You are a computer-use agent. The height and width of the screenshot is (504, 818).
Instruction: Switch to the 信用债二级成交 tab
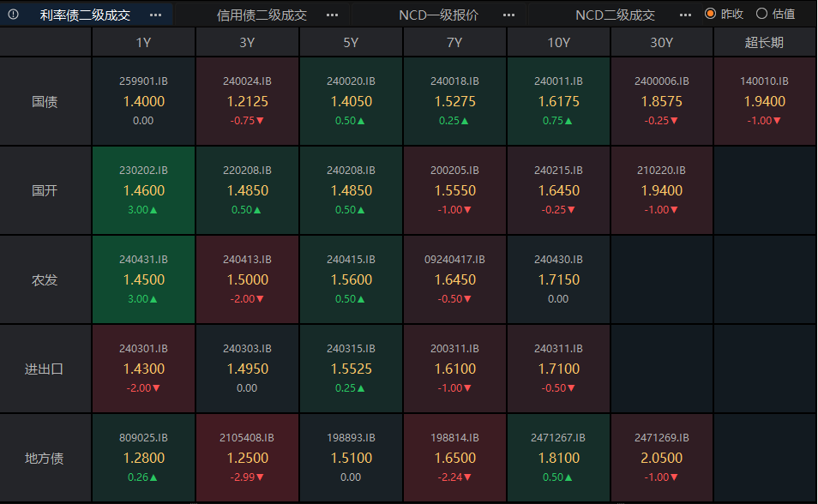[262, 15]
